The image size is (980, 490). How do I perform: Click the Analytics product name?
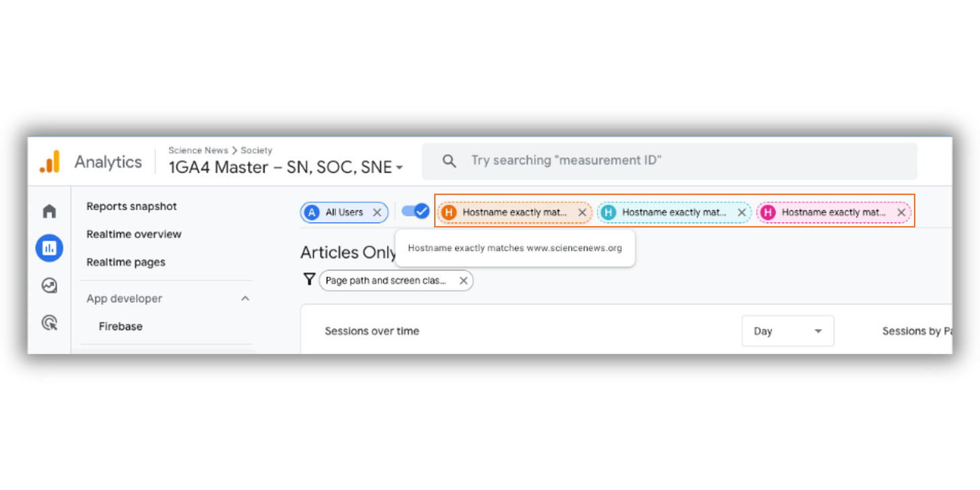pos(108,162)
